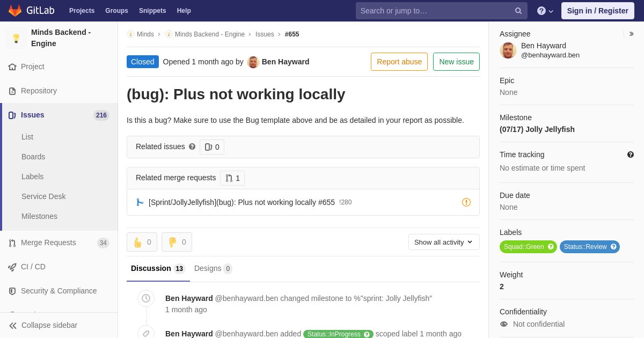Click the Time tracking help icon
This screenshot has height=338, width=644.
tap(631, 155)
